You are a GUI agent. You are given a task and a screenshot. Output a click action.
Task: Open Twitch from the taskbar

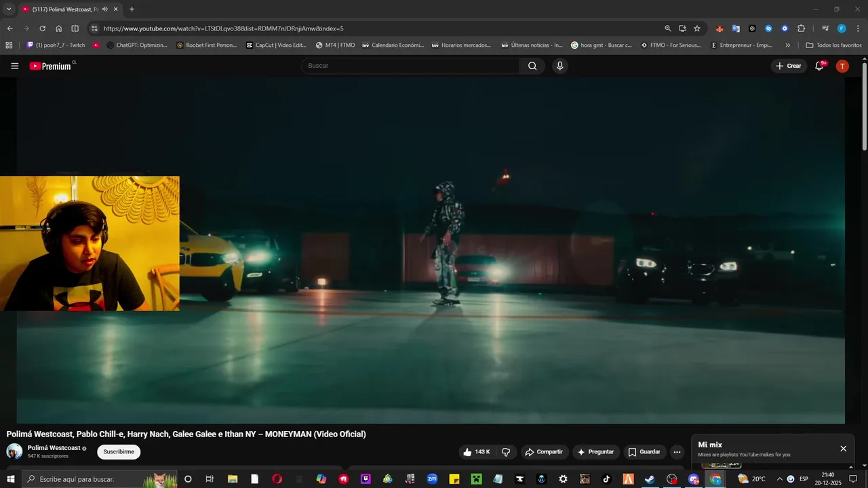click(x=366, y=479)
